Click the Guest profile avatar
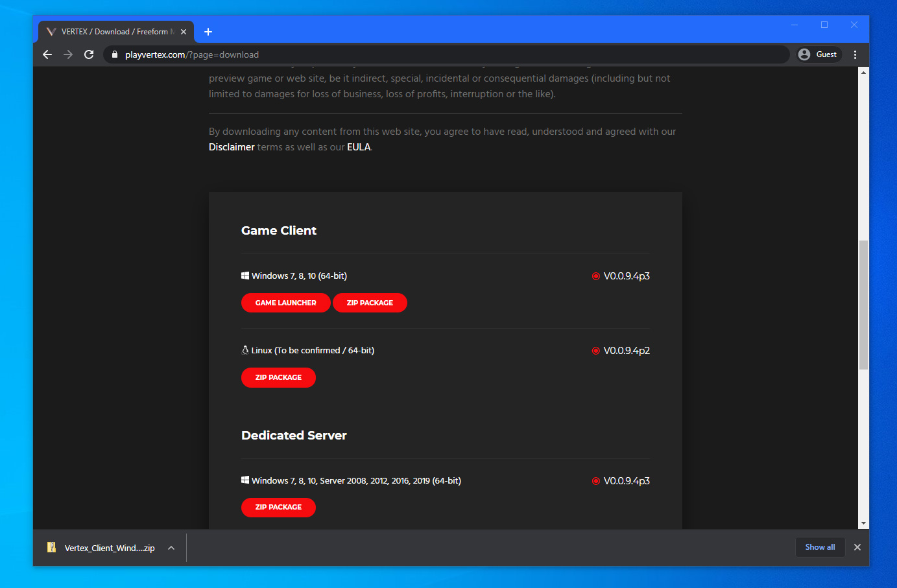897x588 pixels. point(819,54)
